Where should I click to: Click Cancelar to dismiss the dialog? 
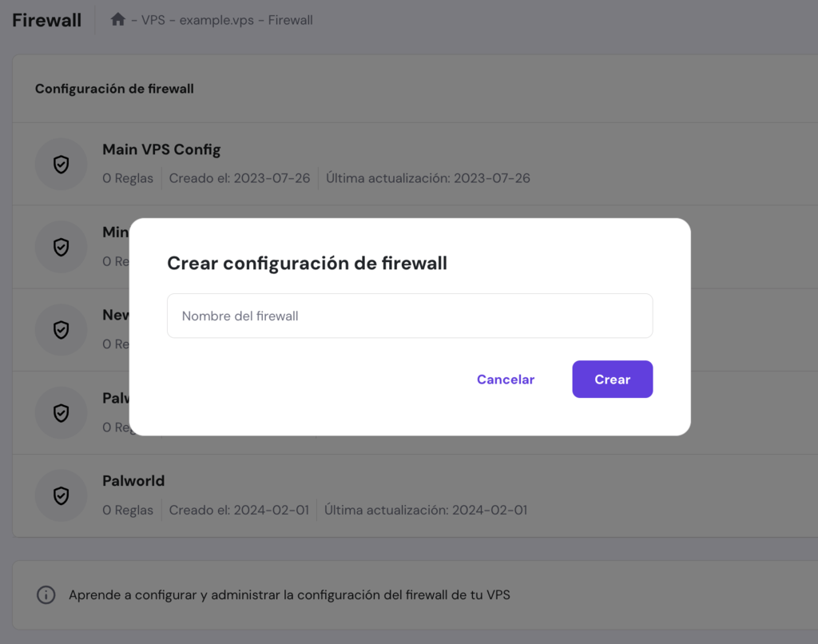coord(506,379)
